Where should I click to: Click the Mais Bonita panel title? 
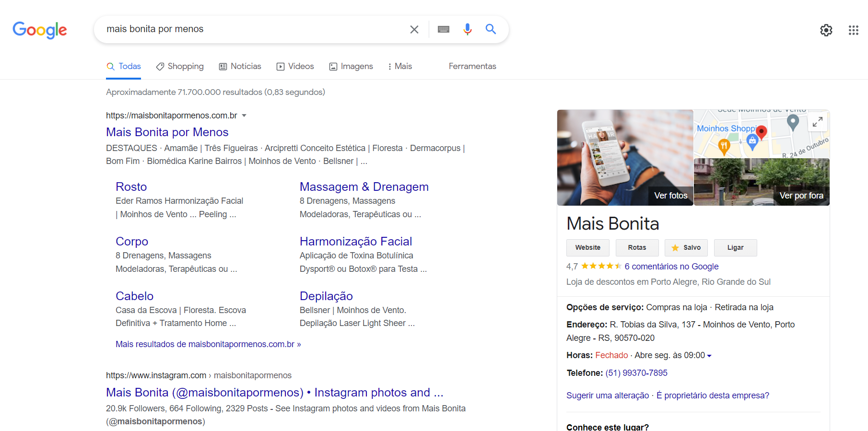[613, 223]
